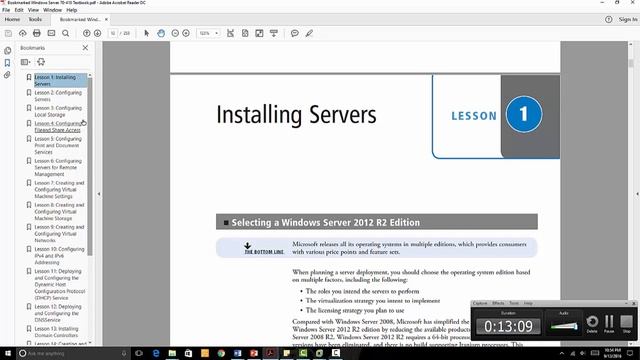Go to the next page with the down arrow
The width and height of the screenshot is (640, 360).
[97, 33]
